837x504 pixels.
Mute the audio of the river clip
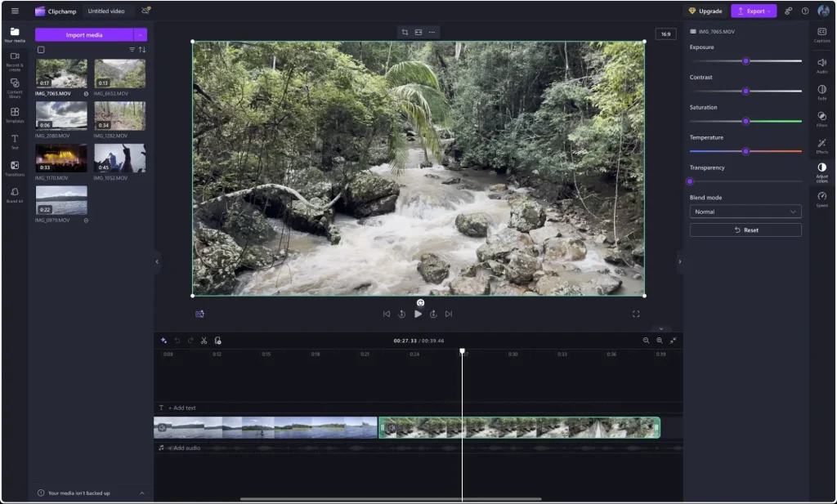[392, 427]
